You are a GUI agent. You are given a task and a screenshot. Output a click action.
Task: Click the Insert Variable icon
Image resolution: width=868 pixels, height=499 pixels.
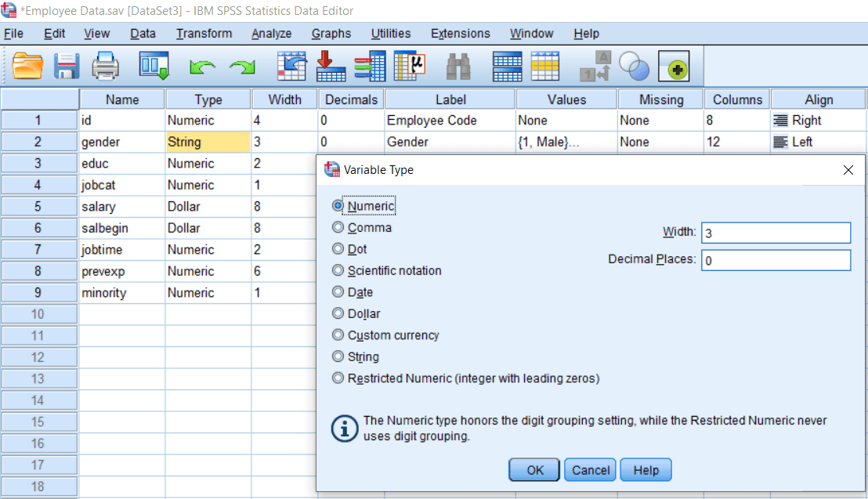(x=545, y=66)
